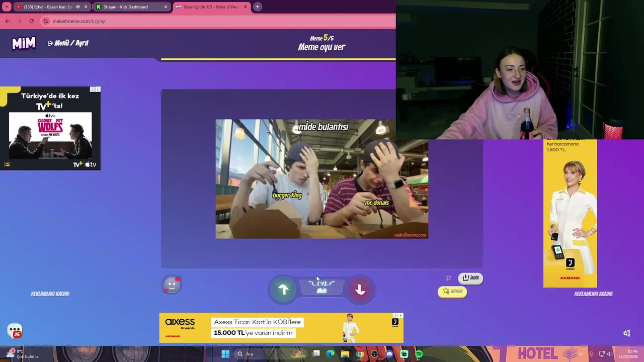The width and height of the screenshot is (644, 362).
Task: Click the MiM logo
Action: (x=24, y=43)
